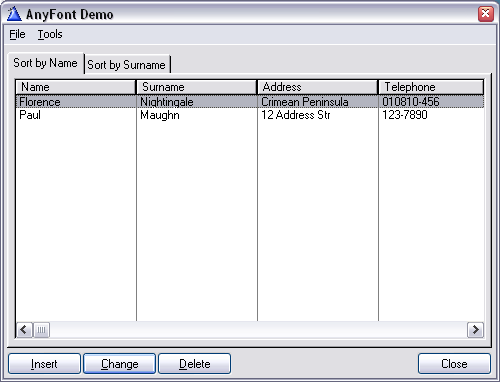This screenshot has height=382, width=500.
Task: Close the window with the red X
Action: (x=486, y=14)
